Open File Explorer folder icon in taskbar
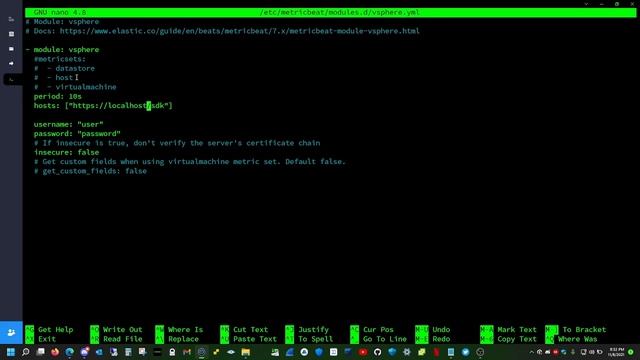The height and width of the screenshot is (360, 640). (x=246, y=352)
